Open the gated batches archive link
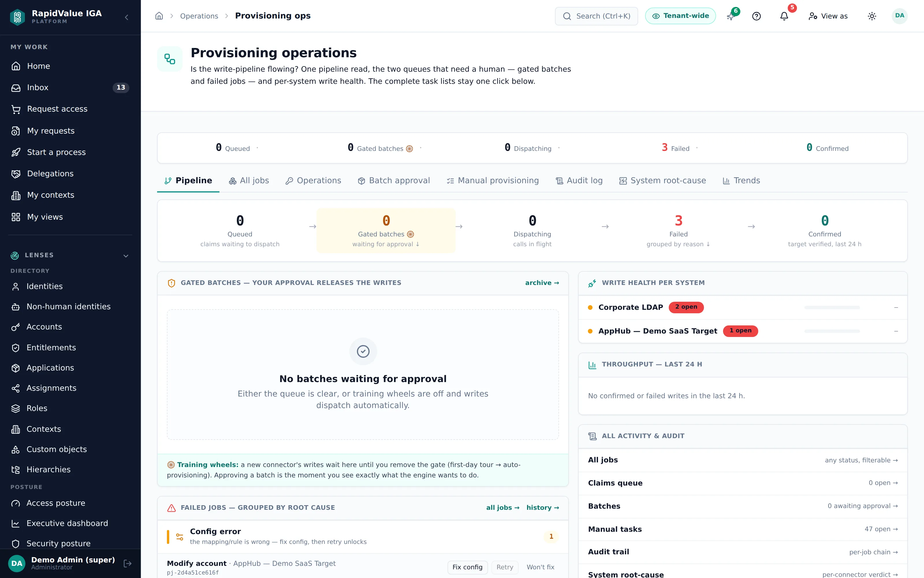 [542, 283]
